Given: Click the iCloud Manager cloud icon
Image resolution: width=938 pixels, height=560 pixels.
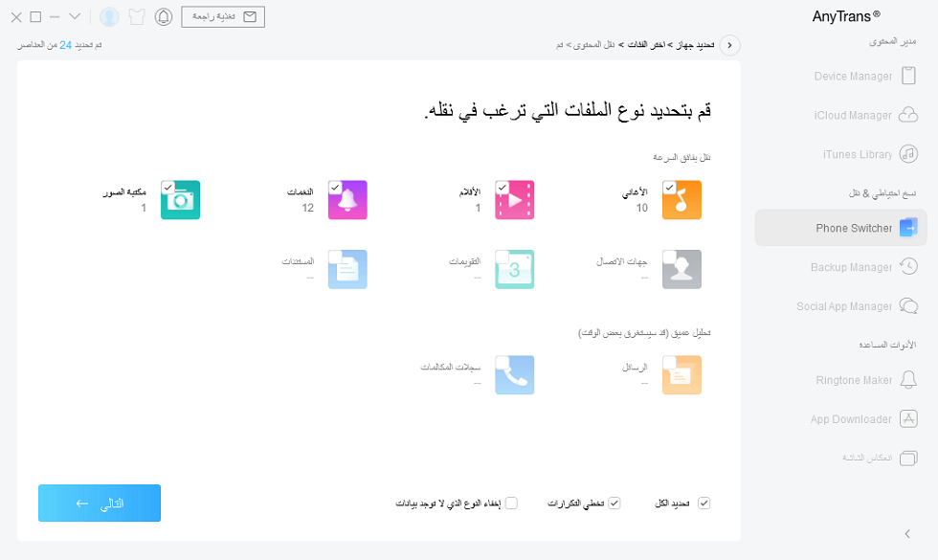Looking at the screenshot, I should [x=908, y=115].
